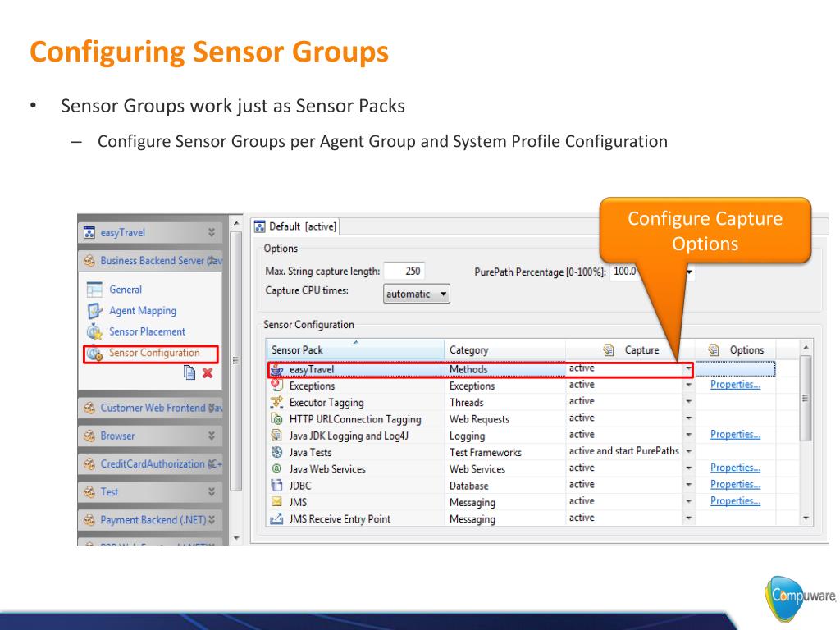Image resolution: width=840 pixels, height=630 pixels.
Task: Expand the Browser section chevron
Action: click(212, 436)
